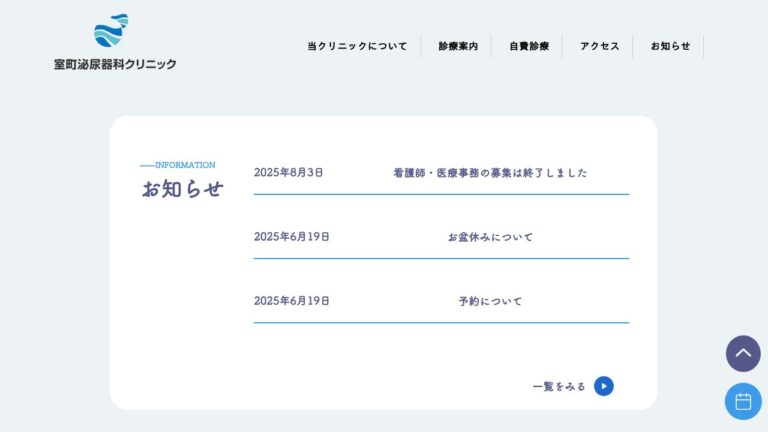This screenshot has width=768, height=432.
Task: Select お知らせ in the top navigation
Action: (670, 46)
